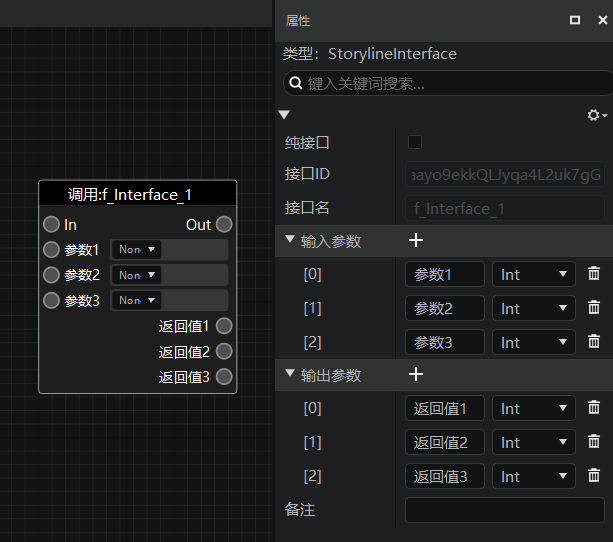The image size is (613, 542).
Task: Delete input parameter 参数1 with trash icon
Action: (593, 273)
